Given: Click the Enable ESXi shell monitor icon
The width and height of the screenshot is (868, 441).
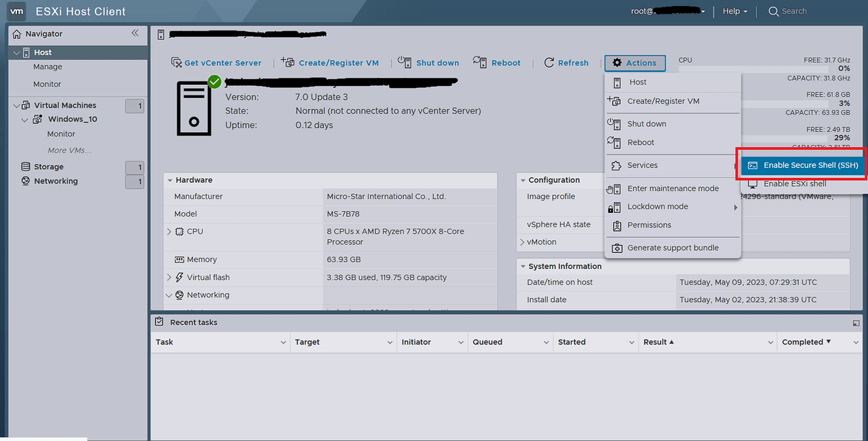Looking at the screenshot, I should click(x=753, y=184).
